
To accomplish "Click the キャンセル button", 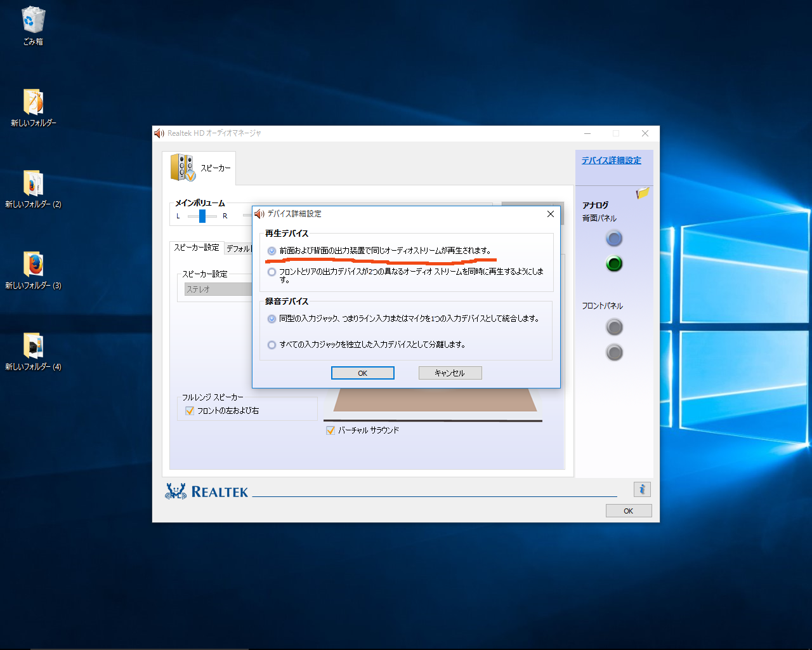I will coord(450,373).
